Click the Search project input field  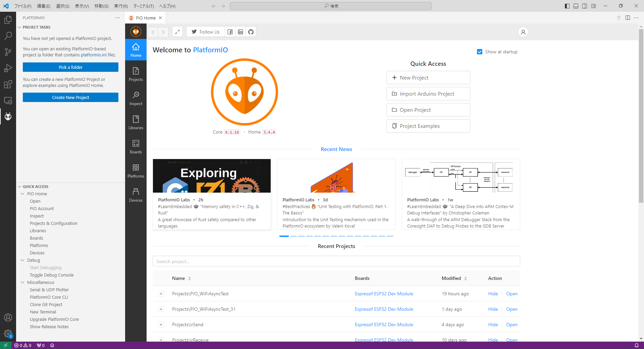[336, 261]
